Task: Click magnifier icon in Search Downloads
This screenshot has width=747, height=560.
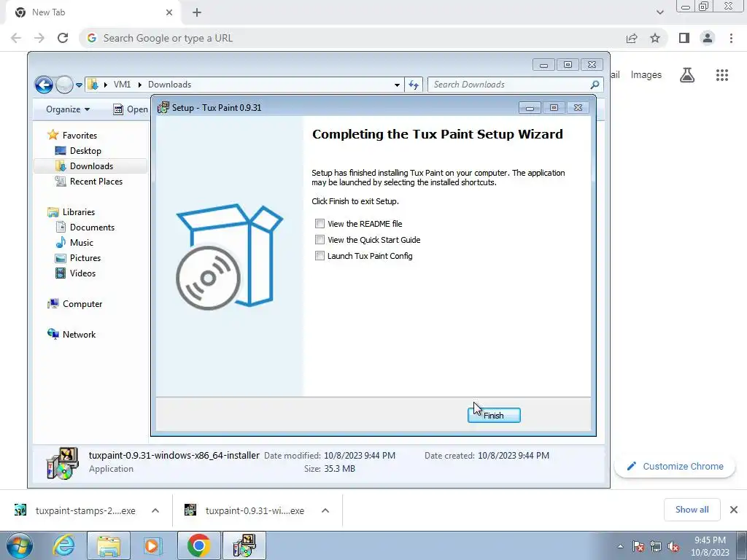Action: [595, 85]
